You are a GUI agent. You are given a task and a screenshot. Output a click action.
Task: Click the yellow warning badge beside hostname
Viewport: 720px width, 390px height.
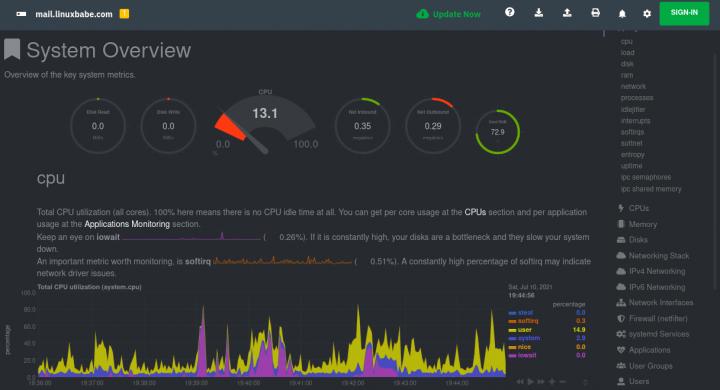pyautogui.click(x=124, y=14)
